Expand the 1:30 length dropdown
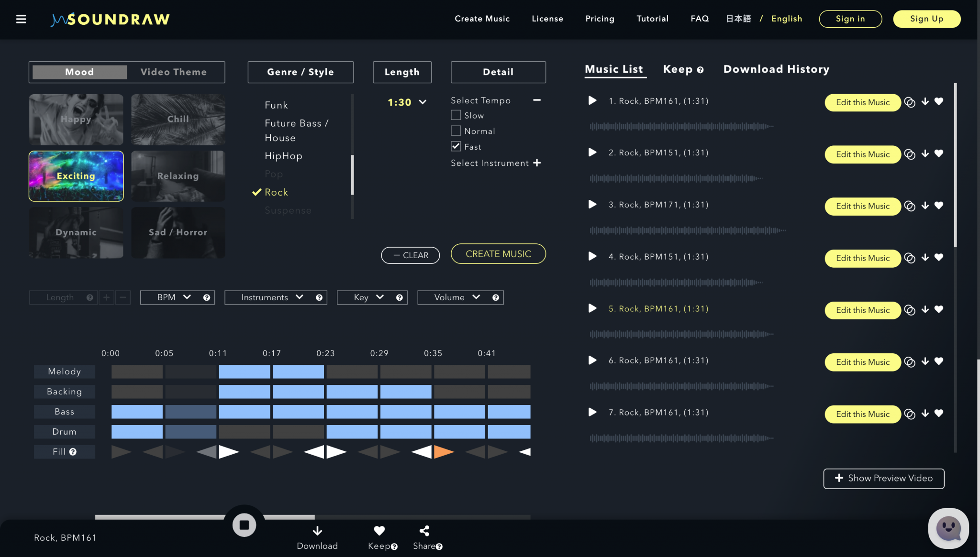 [x=406, y=102]
